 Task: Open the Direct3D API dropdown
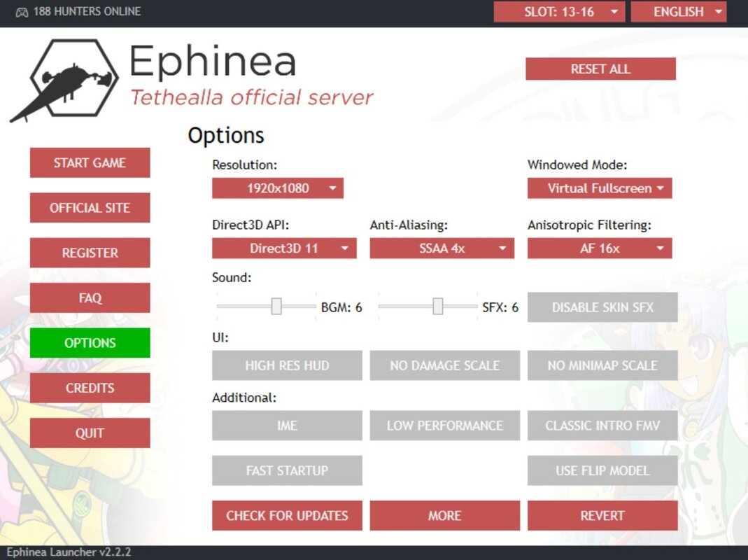coord(284,248)
